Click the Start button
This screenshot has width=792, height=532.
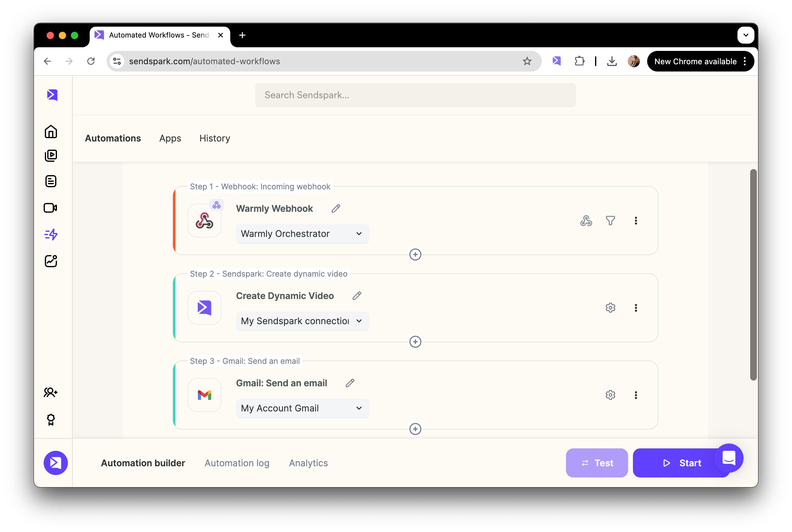pyautogui.click(x=682, y=463)
